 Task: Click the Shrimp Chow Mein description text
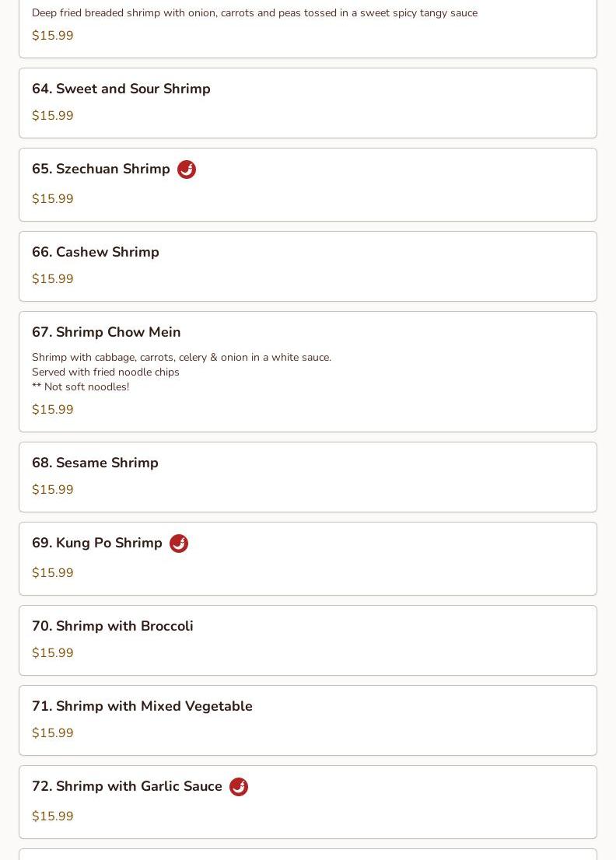181,372
